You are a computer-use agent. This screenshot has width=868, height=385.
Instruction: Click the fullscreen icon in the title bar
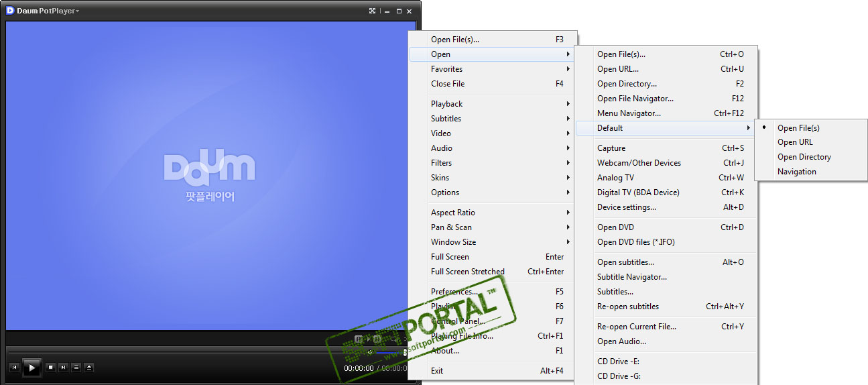(373, 11)
